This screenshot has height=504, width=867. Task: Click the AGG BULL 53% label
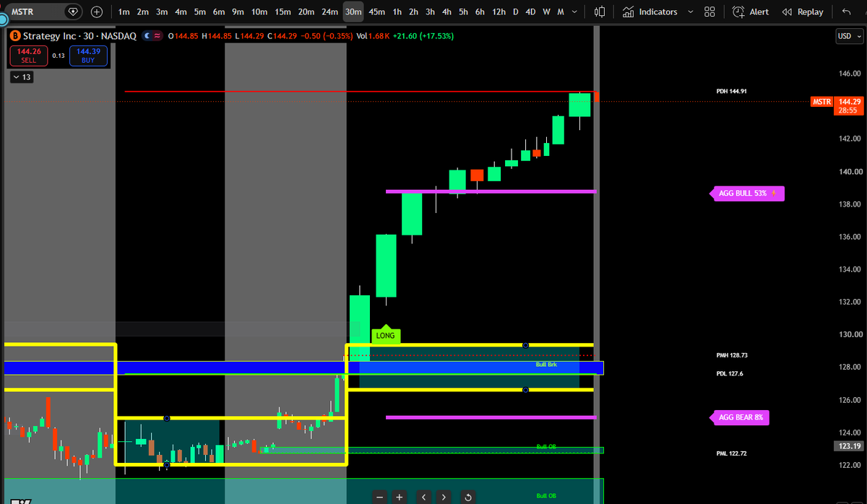tap(748, 194)
